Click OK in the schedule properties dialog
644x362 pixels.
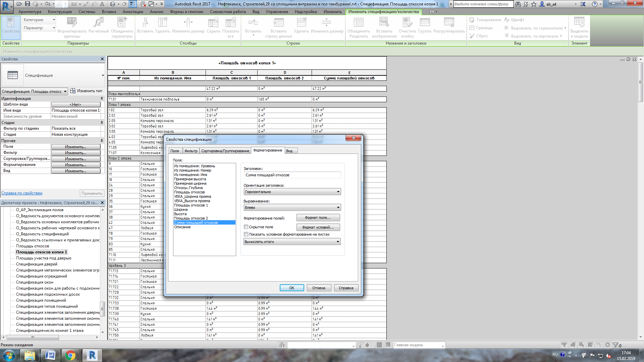(291, 288)
